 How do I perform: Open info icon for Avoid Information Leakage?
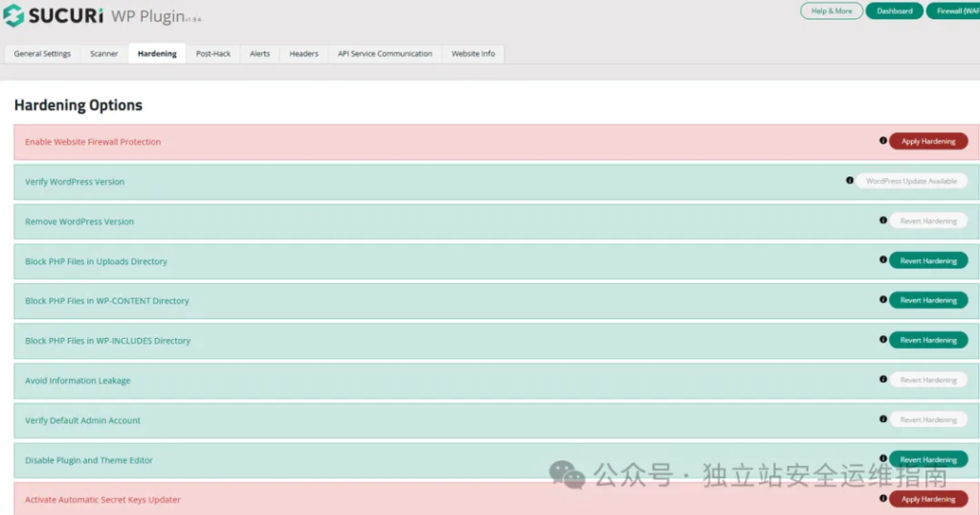pos(883,379)
